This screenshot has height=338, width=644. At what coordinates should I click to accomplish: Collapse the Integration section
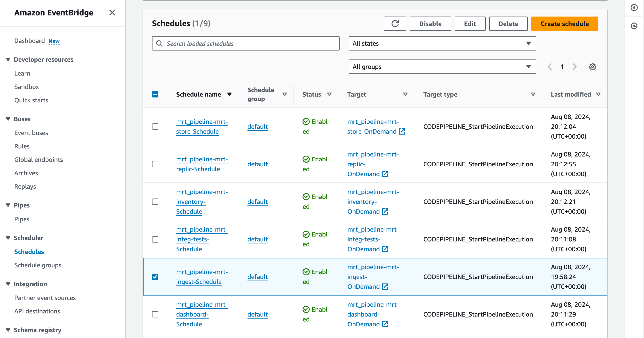point(8,284)
